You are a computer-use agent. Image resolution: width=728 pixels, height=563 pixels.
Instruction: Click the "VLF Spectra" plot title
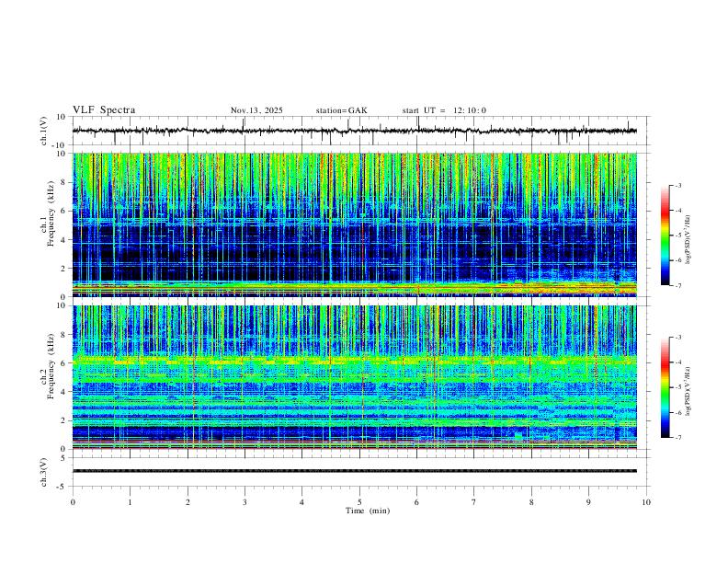104,110
